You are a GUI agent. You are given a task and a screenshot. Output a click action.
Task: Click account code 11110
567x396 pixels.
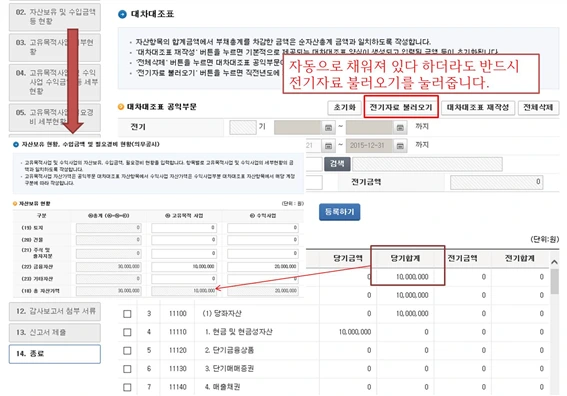(x=178, y=332)
